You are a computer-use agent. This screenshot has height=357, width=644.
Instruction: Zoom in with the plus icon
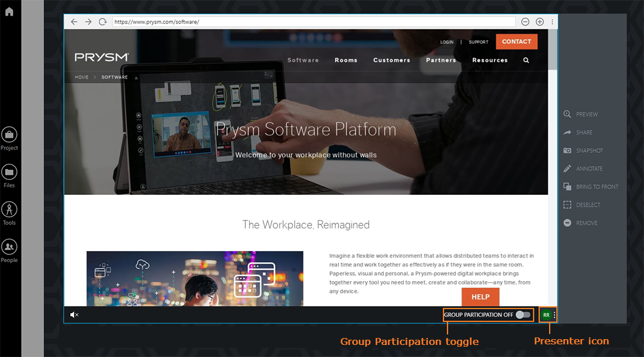pos(539,22)
